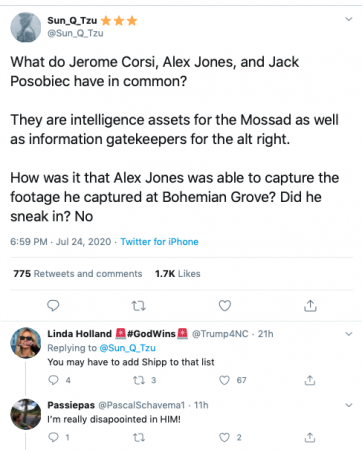
Task: Open Sun_Q_Tzu's profile avatar
Action: pos(26,27)
